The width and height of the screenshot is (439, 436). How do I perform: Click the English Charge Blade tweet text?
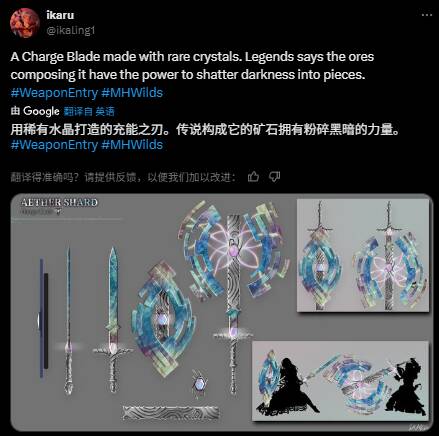192,66
